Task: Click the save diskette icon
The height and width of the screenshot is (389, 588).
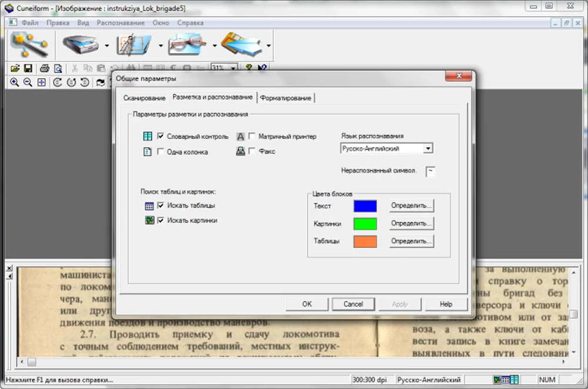Action: tap(28, 68)
